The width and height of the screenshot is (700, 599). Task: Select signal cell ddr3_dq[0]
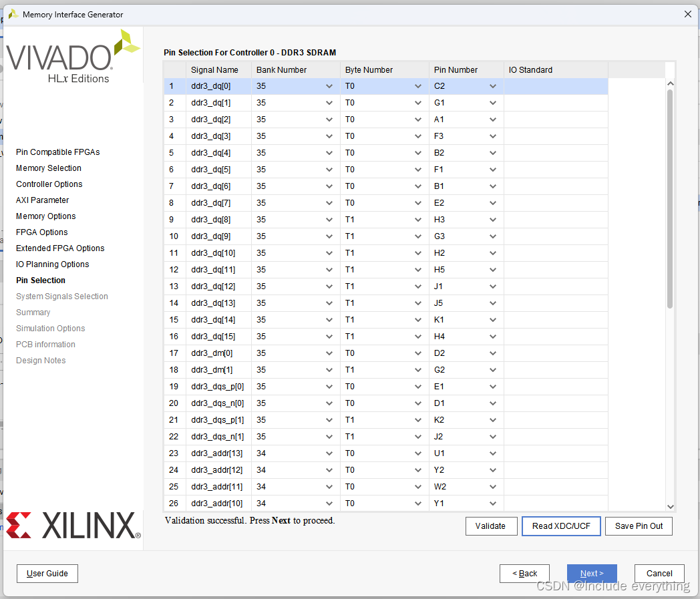(x=218, y=86)
